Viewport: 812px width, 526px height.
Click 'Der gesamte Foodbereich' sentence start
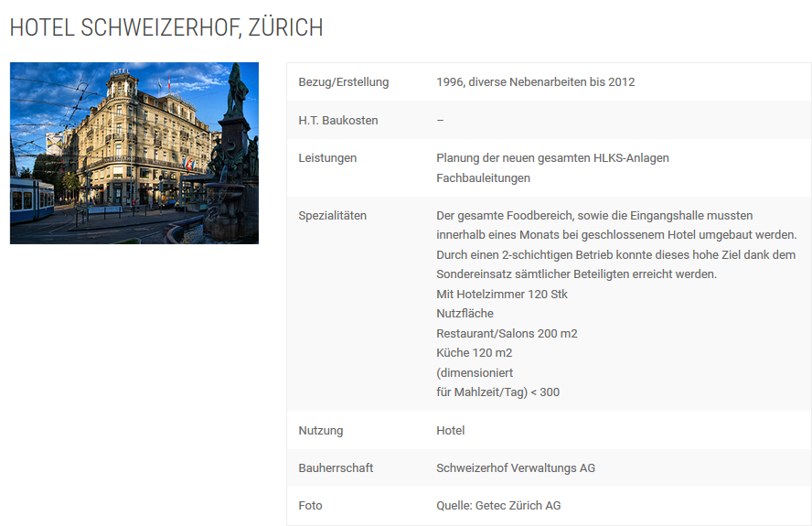(505, 216)
